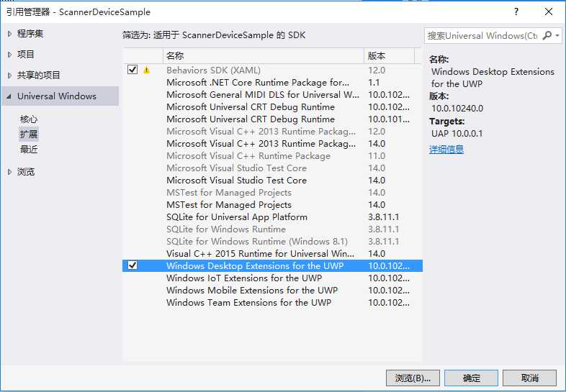Click the Behaviors SDK (XAML) name text
Viewport: 566px width, 392px height.
pyautogui.click(x=213, y=70)
